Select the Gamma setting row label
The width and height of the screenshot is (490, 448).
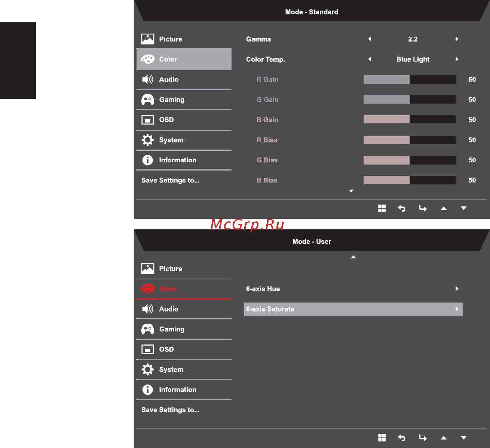click(x=258, y=39)
